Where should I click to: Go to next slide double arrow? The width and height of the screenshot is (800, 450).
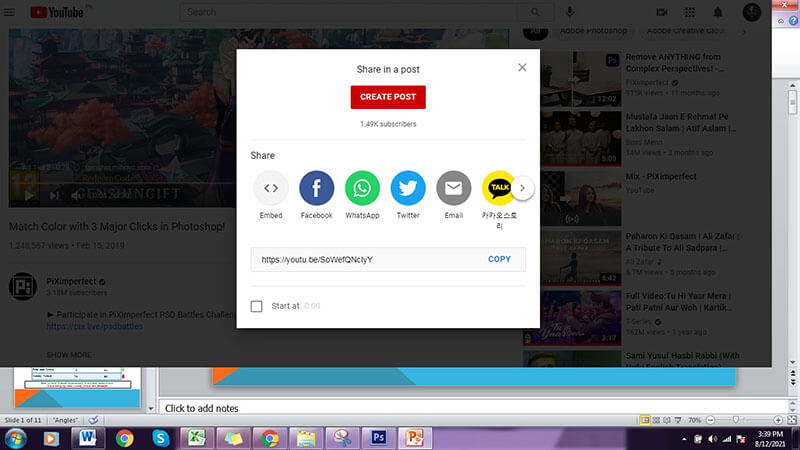(793, 383)
